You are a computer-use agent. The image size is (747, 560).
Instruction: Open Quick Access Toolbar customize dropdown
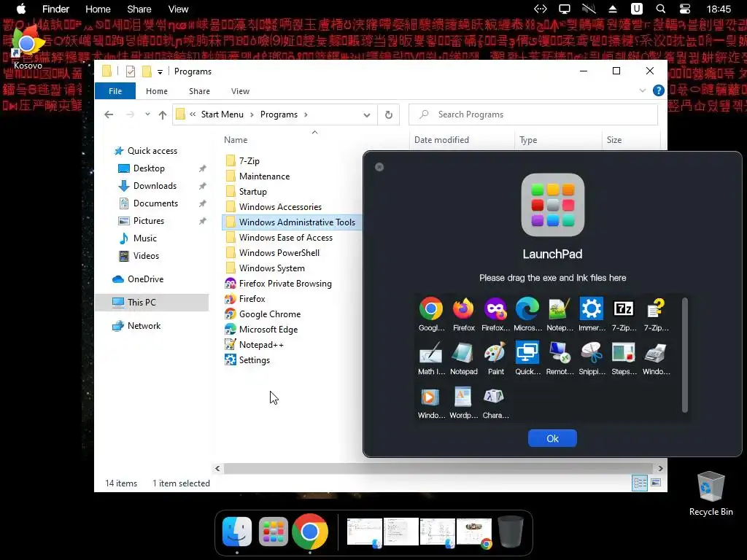pos(160,72)
